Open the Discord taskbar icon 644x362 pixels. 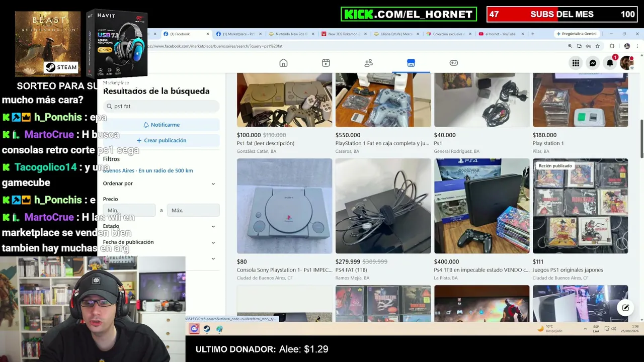tap(194, 329)
